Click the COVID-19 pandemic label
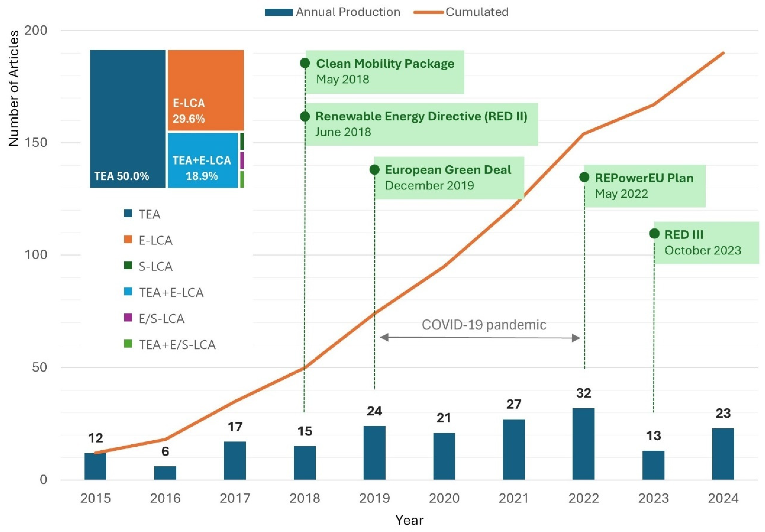 (x=484, y=325)
